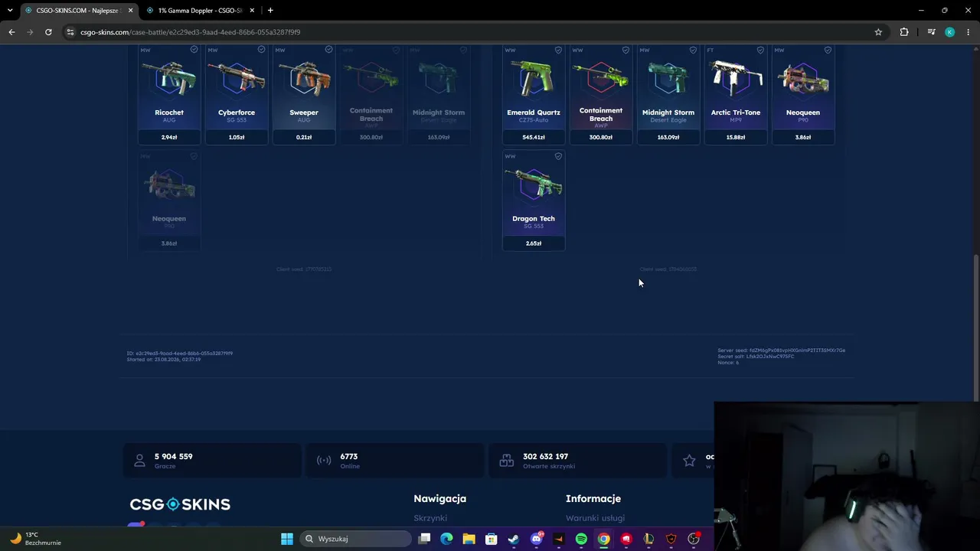The image size is (980, 551).
Task: Switch to the CSGO-SKINS.COM tab
Action: [78, 11]
